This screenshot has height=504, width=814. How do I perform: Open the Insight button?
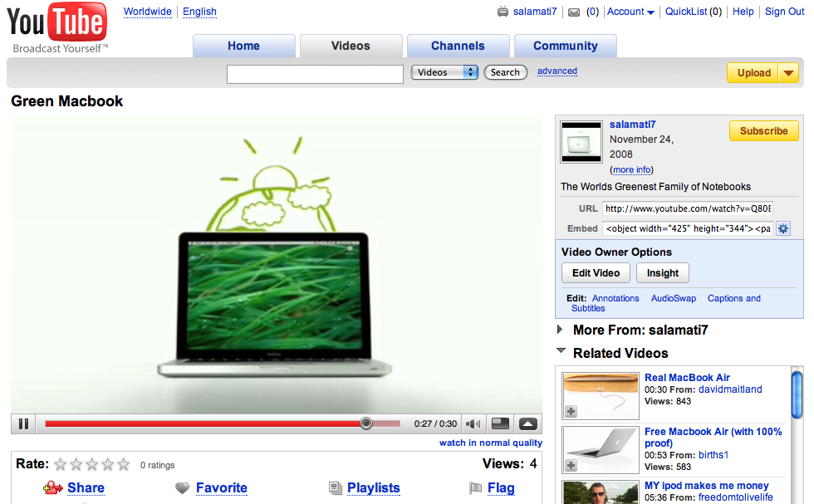click(663, 273)
